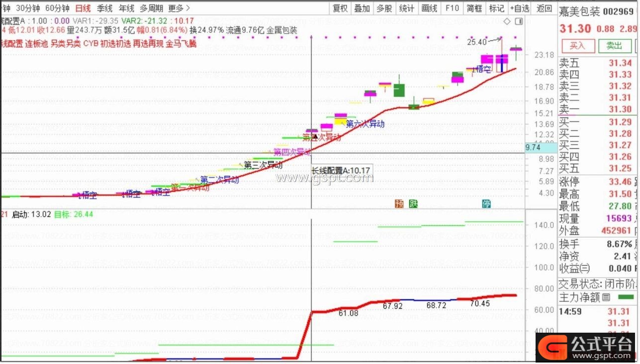Viewport: 640px width, 364px height.
Task: Select the 季线 quarterly chart tab
Action: click(x=104, y=8)
